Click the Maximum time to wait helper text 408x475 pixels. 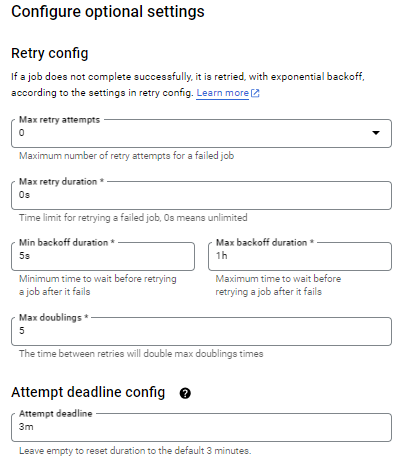(x=278, y=285)
